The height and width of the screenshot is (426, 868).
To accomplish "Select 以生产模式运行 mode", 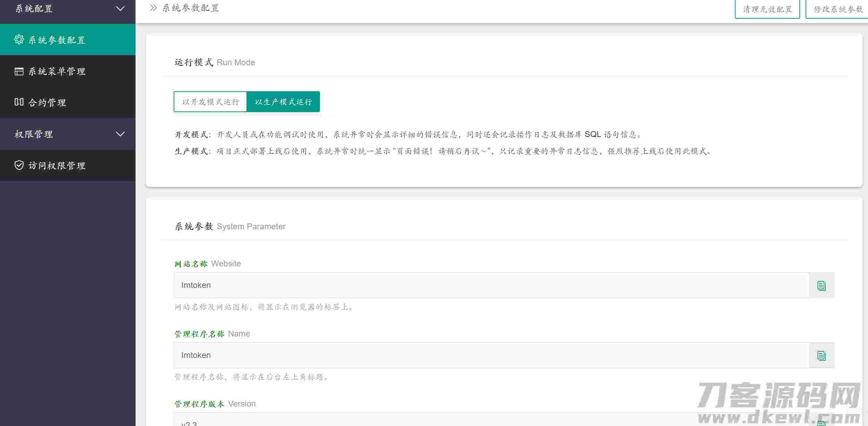I will point(283,102).
